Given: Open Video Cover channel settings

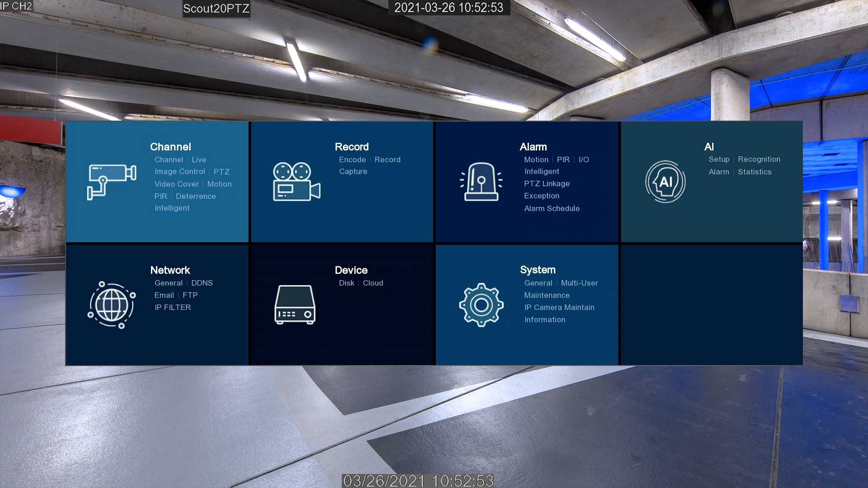Looking at the screenshot, I should click(176, 184).
